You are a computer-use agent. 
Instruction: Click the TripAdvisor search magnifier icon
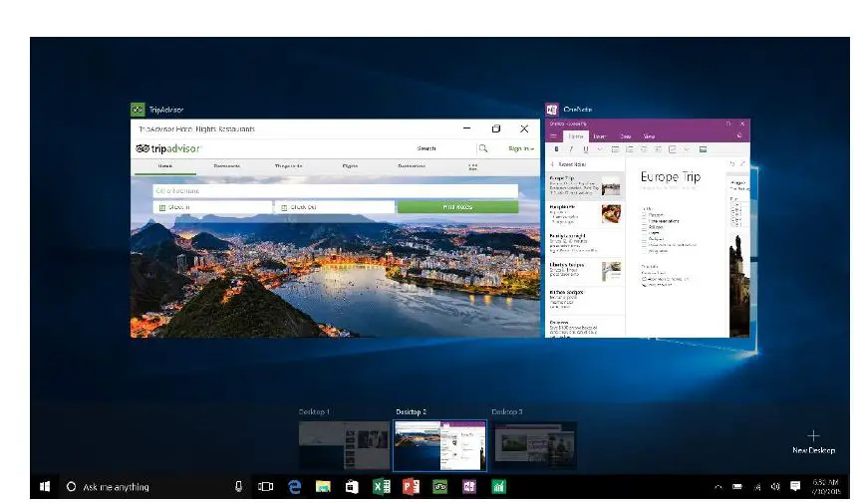click(483, 148)
